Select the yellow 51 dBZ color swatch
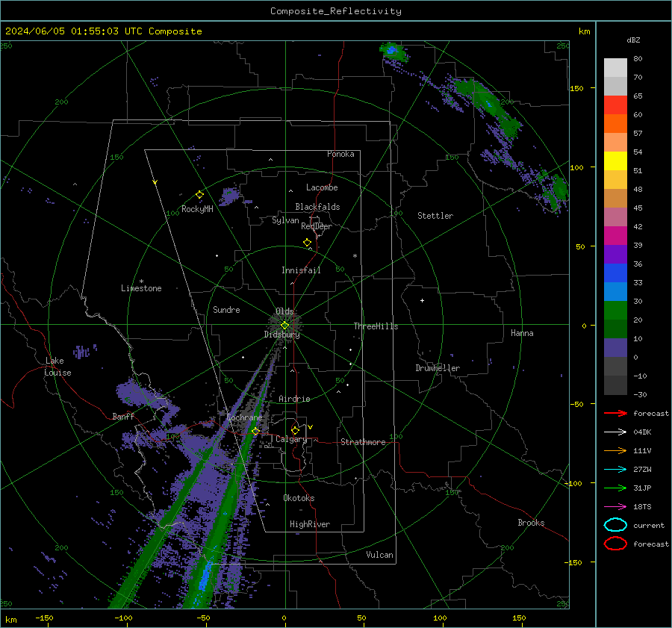This screenshot has width=672, height=628. coord(615,161)
